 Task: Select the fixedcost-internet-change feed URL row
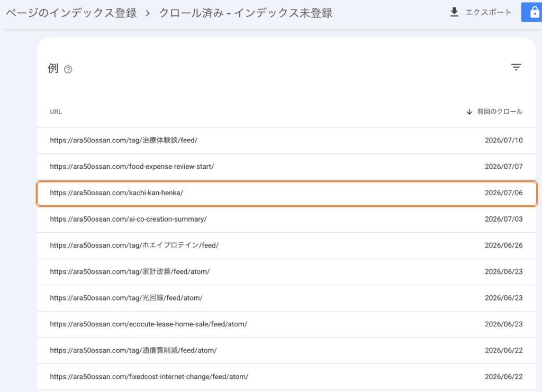[286, 377]
